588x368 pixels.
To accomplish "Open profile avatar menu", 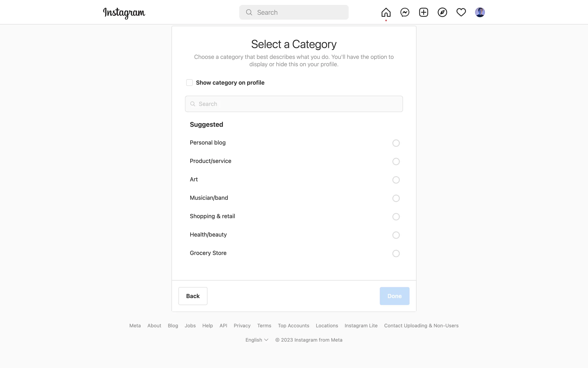I will click(480, 12).
